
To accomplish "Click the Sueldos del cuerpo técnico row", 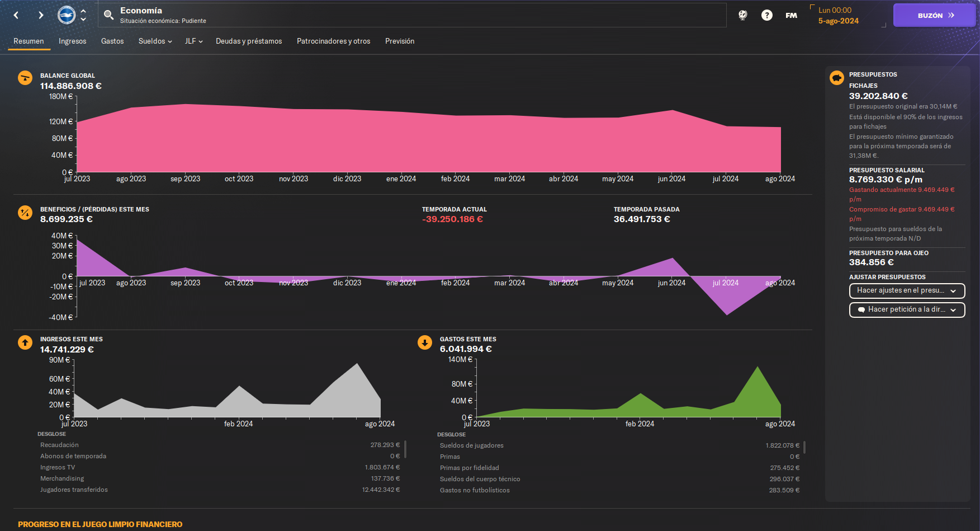I will click(619, 479).
